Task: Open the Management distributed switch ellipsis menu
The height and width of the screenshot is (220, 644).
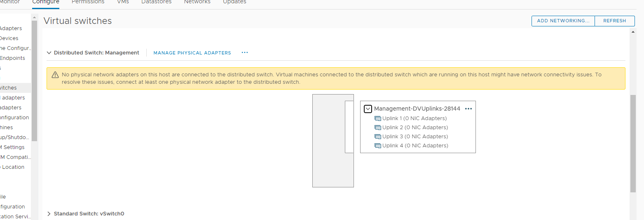Action: tap(245, 53)
